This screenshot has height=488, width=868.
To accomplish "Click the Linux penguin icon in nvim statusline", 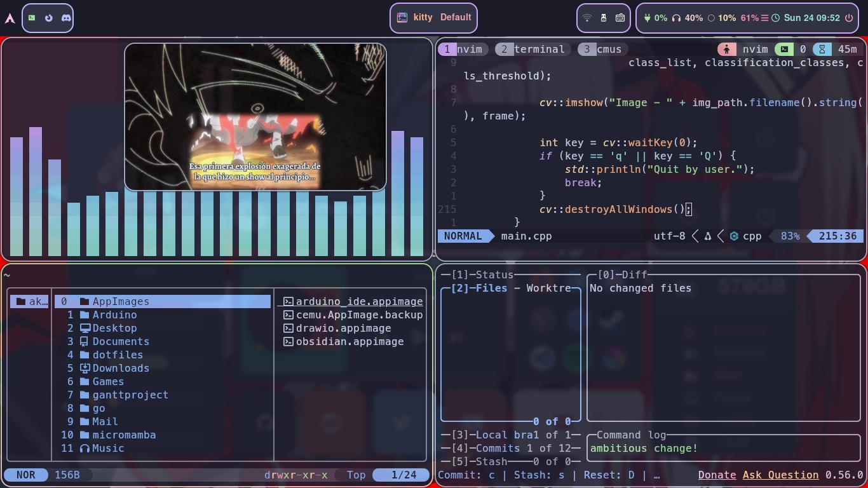I will point(708,236).
